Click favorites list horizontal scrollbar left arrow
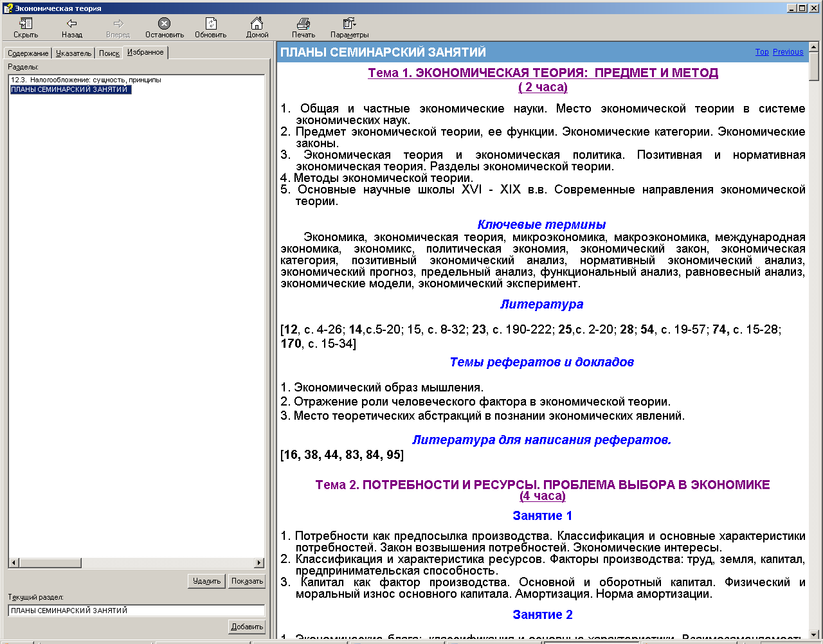The width and height of the screenshot is (823, 644). tap(14, 563)
